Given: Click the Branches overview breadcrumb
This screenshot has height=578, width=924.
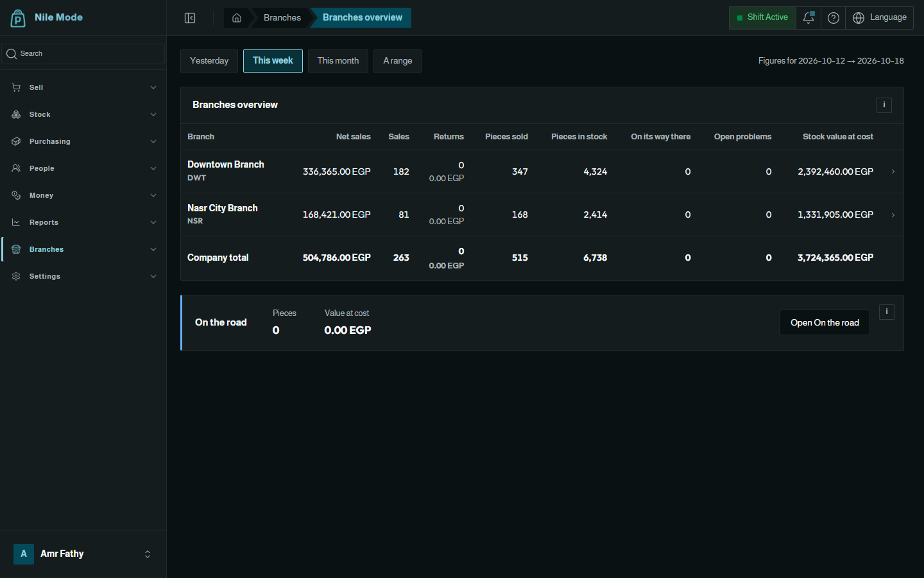Looking at the screenshot, I should click(x=363, y=18).
